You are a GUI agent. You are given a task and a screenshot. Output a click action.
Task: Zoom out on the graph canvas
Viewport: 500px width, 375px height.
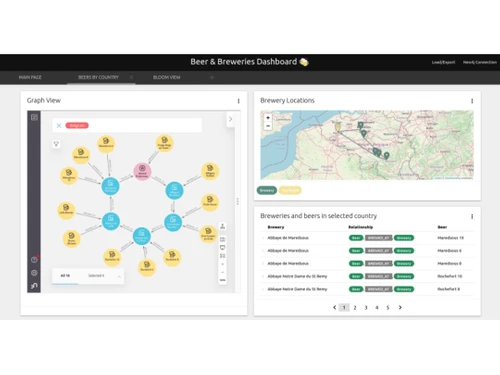pos(223,272)
